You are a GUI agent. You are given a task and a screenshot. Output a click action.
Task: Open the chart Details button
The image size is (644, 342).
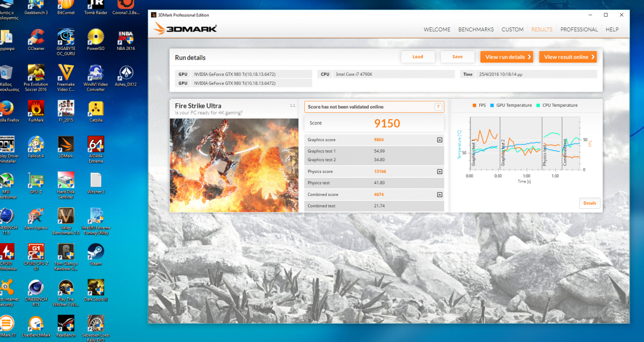pyautogui.click(x=590, y=203)
